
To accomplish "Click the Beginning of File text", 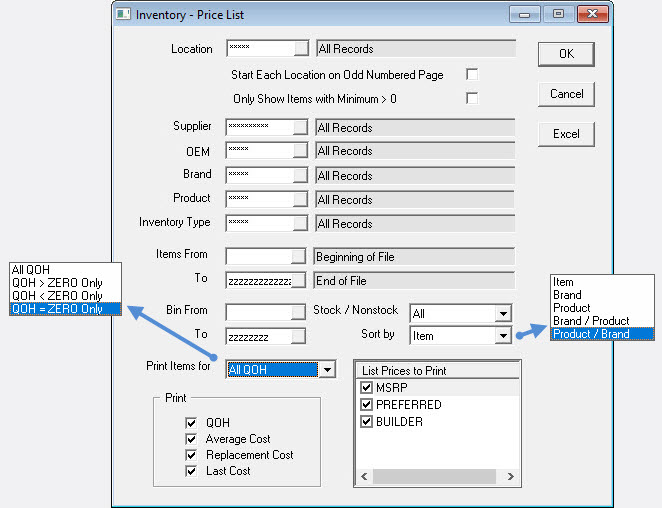I will [x=355, y=257].
